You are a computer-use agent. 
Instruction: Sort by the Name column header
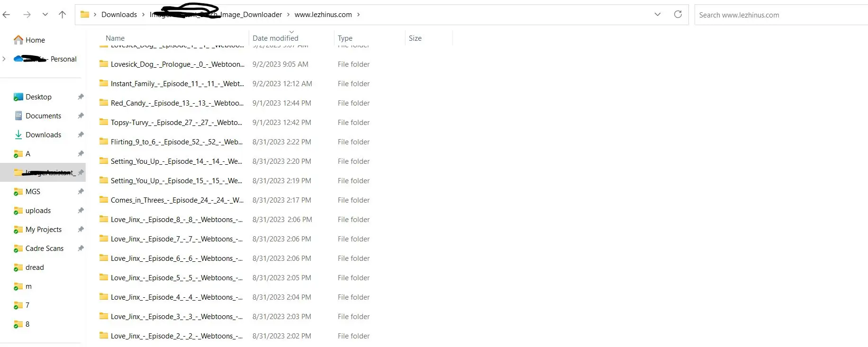115,38
